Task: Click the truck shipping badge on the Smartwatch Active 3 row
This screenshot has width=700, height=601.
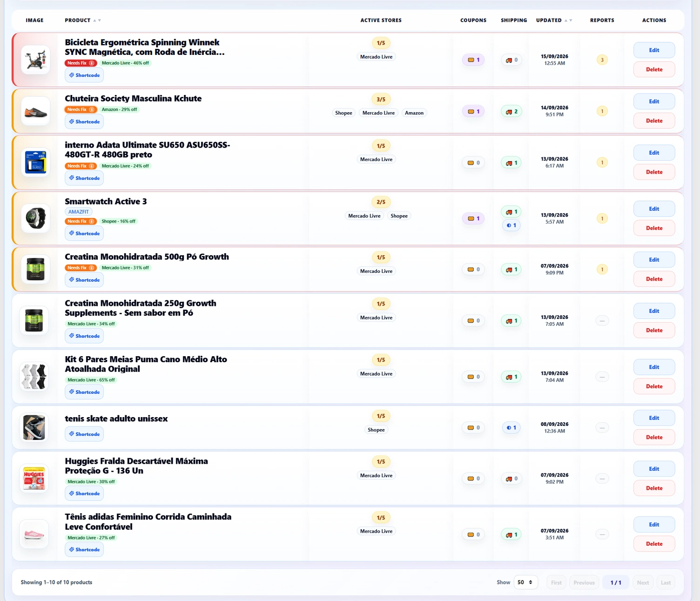Action: [x=512, y=212]
